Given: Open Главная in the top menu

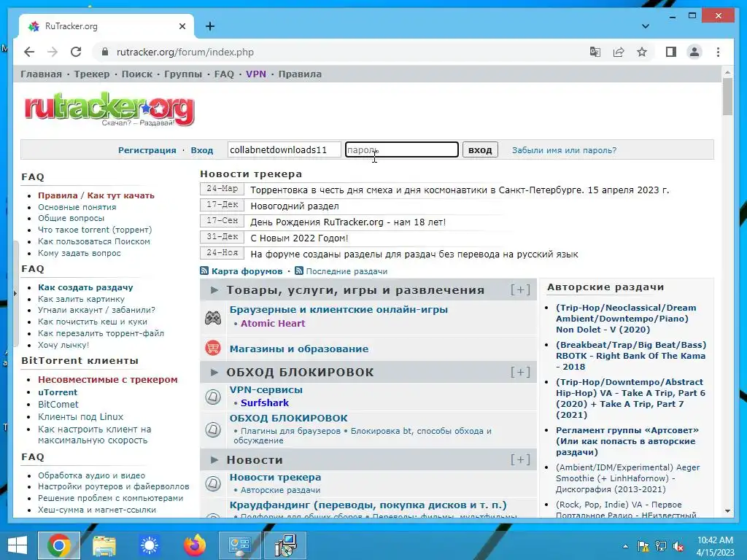Looking at the screenshot, I should 41,74.
